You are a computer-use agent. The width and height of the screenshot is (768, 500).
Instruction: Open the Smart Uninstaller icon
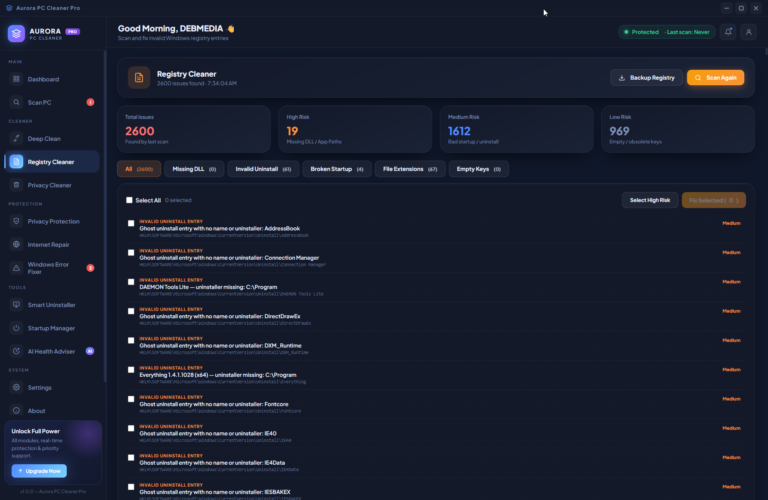pos(16,305)
